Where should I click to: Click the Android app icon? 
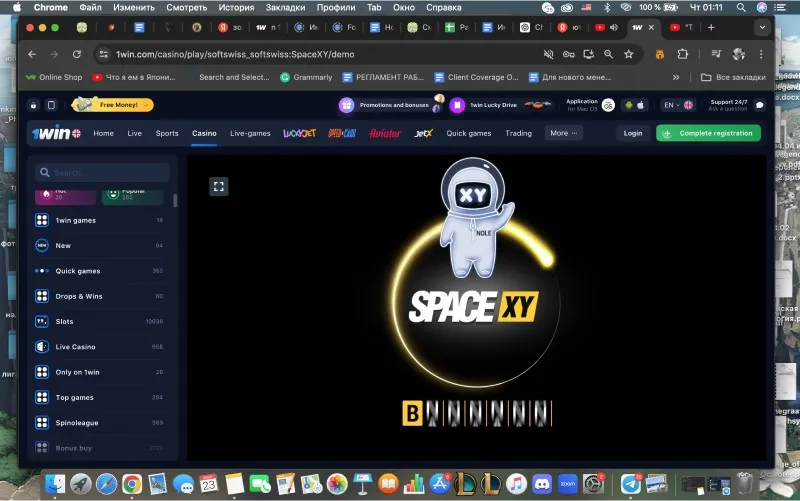pos(629,105)
